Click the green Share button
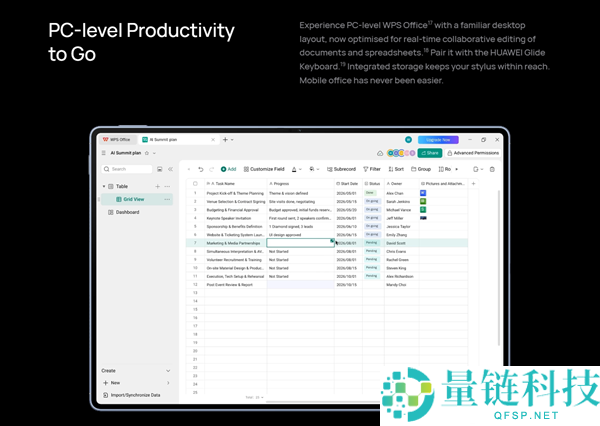The width and height of the screenshot is (600, 426). point(430,153)
